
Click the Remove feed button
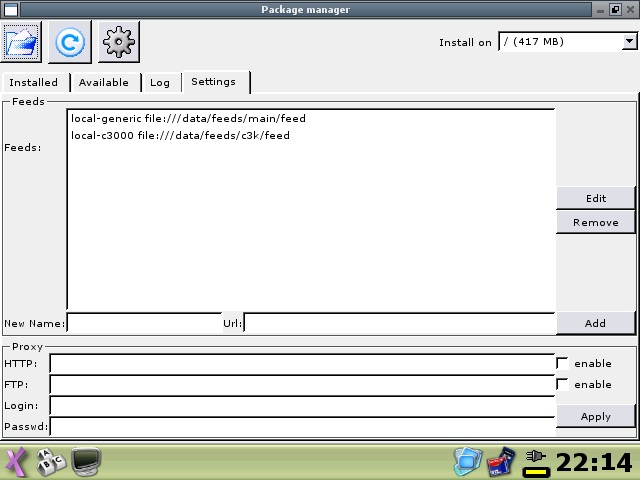[596, 223]
